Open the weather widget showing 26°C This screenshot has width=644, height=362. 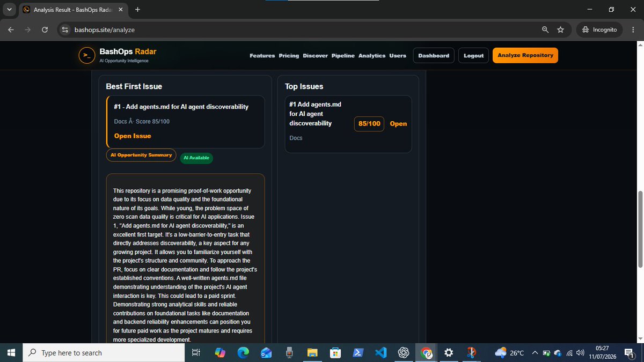[509, 353]
